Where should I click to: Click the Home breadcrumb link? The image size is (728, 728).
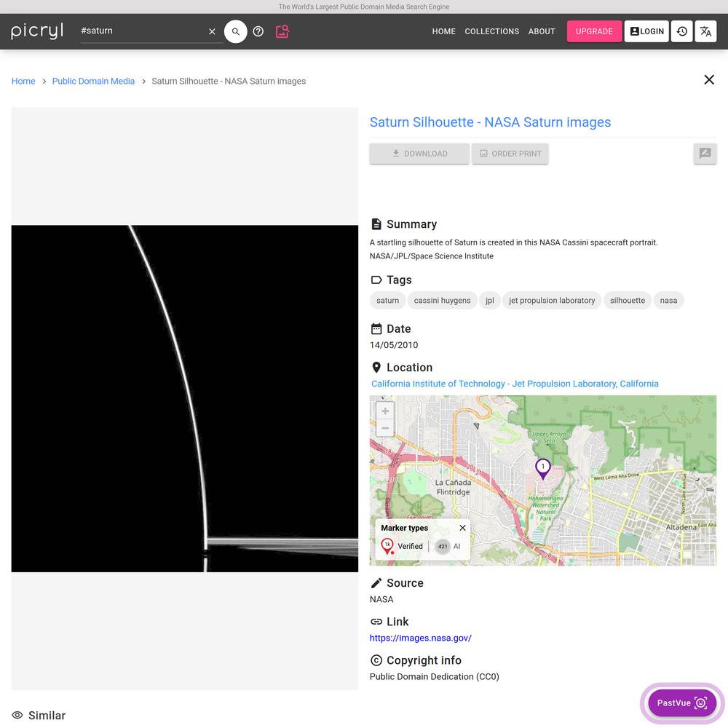point(23,82)
